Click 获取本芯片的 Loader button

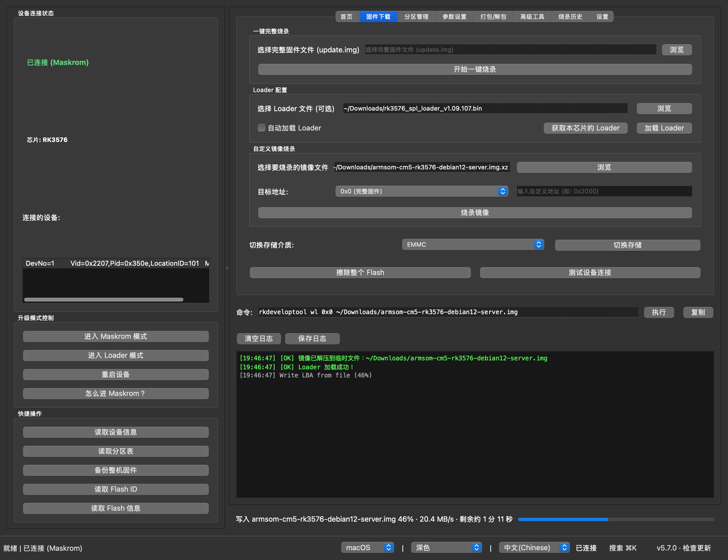click(x=585, y=128)
